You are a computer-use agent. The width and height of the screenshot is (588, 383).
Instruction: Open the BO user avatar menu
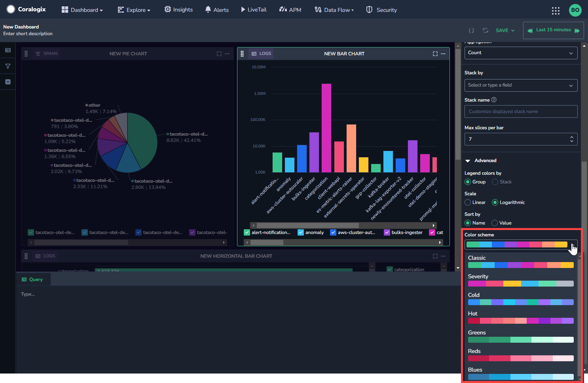tap(575, 10)
